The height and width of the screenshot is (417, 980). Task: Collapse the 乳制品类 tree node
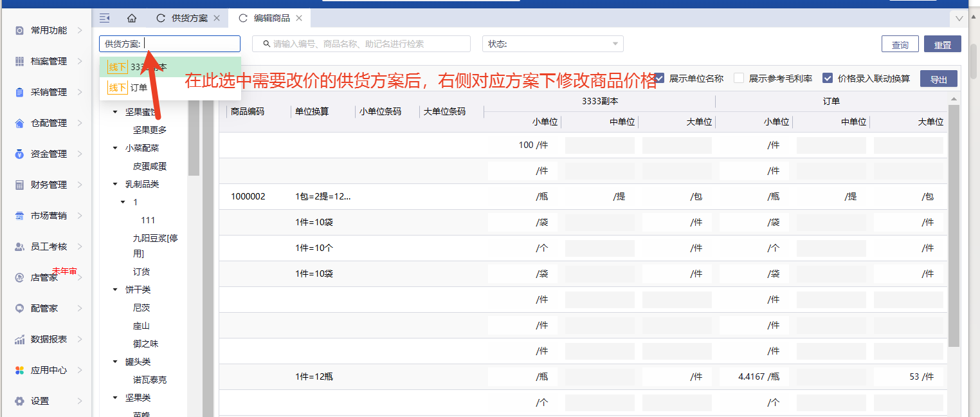click(x=115, y=184)
